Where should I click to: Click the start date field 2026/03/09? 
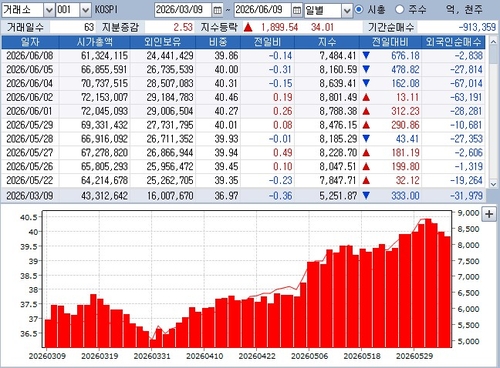coord(183,10)
